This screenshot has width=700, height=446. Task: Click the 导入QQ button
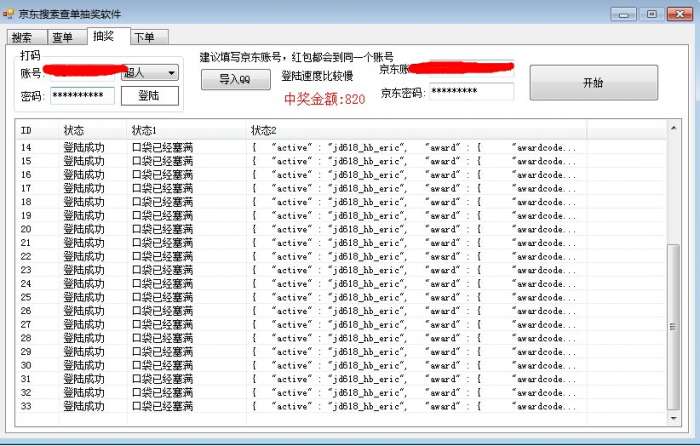click(x=235, y=79)
